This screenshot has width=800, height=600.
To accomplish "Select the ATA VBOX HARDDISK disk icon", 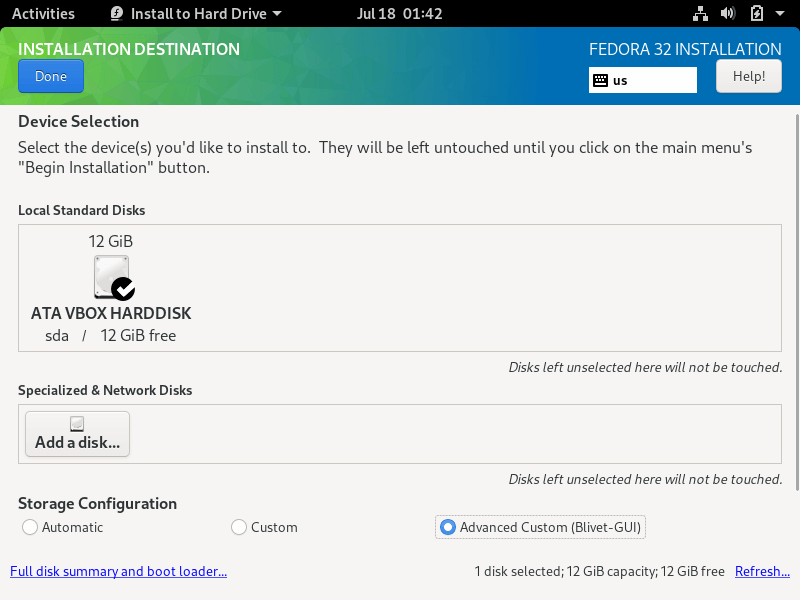I will pyautogui.click(x=111, y=277).
